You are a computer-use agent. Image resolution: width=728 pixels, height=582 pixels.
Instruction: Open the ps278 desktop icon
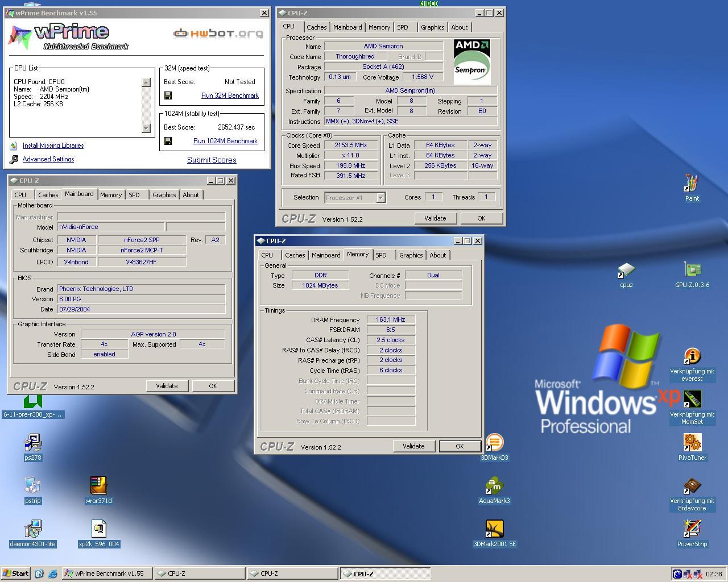click(33, 443)
